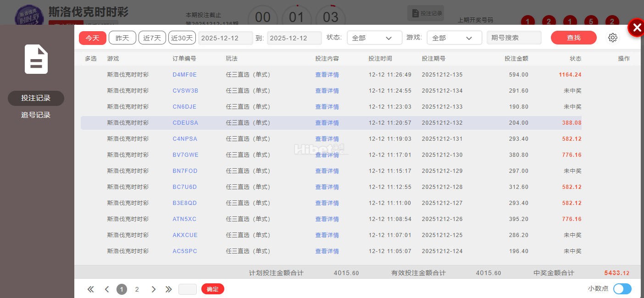Close the betting records dialog

click(636, 28)
